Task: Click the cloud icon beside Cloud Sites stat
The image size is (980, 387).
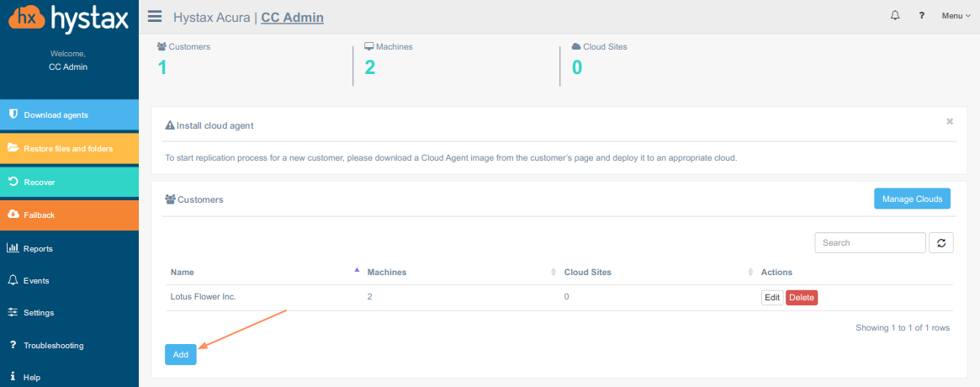Action: pyautogui.click(x=576, y=47)
